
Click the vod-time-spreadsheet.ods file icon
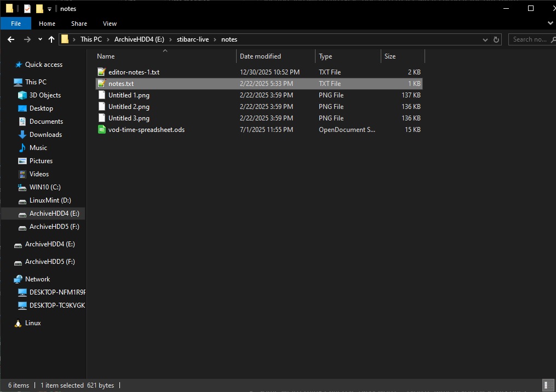[101, 130]
